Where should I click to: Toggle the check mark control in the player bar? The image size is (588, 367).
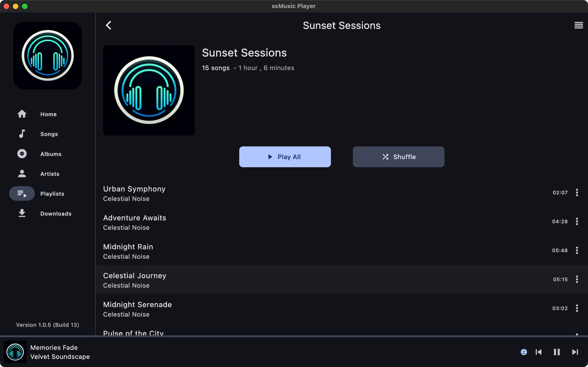click(524, 352)
